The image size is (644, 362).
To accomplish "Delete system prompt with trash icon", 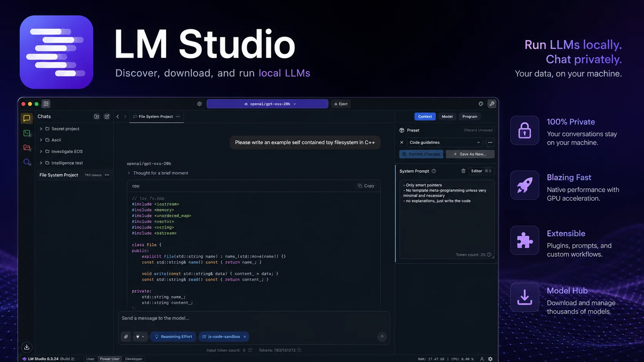I will pyautogui.click(x=463, y=171).
